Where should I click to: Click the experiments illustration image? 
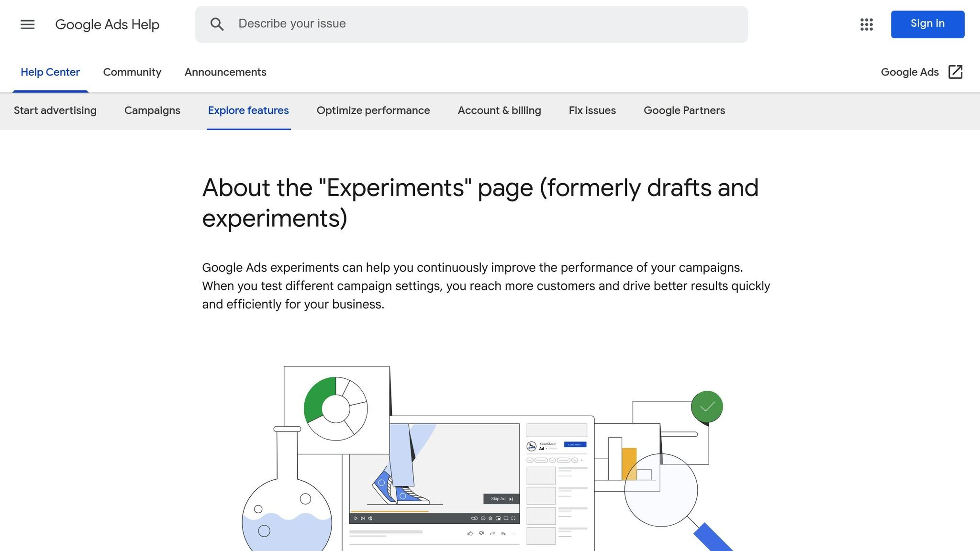coord(479,454)
